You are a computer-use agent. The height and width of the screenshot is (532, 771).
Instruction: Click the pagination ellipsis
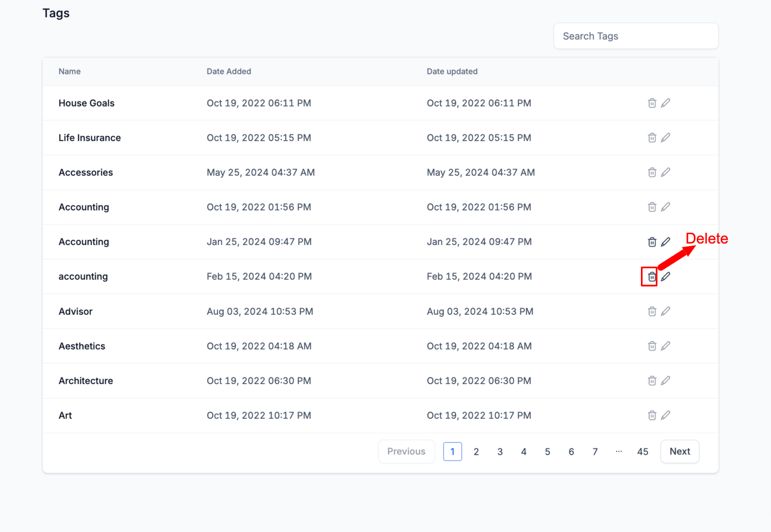[619, 452]
